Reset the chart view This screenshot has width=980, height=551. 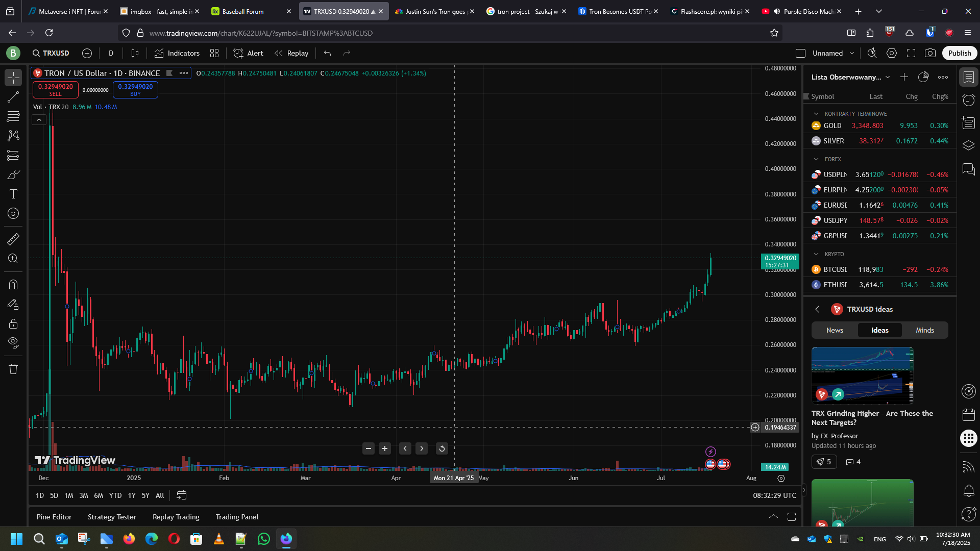tap(442, 448)
